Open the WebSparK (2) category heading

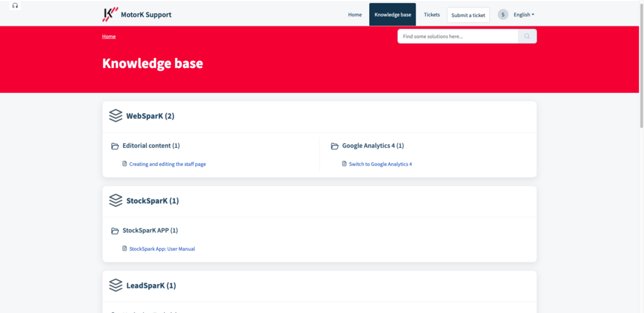150,116
